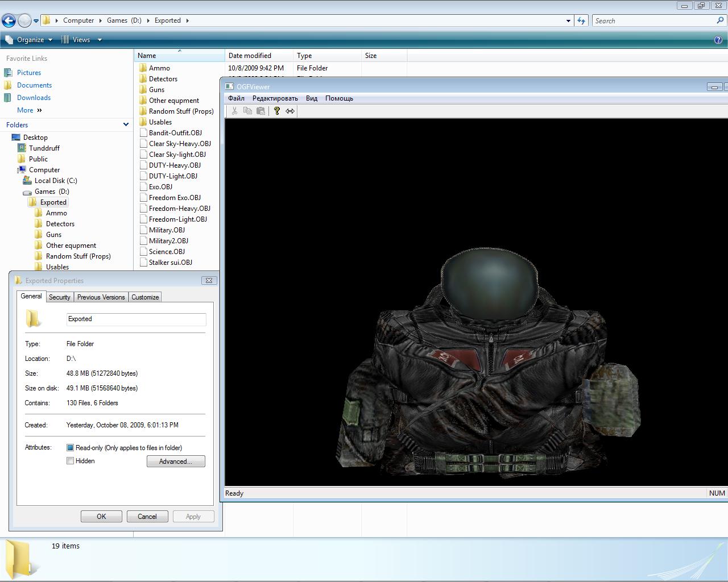Click Downloads in Favorite Links
This screenshot has width=728, height=582.
34,98
